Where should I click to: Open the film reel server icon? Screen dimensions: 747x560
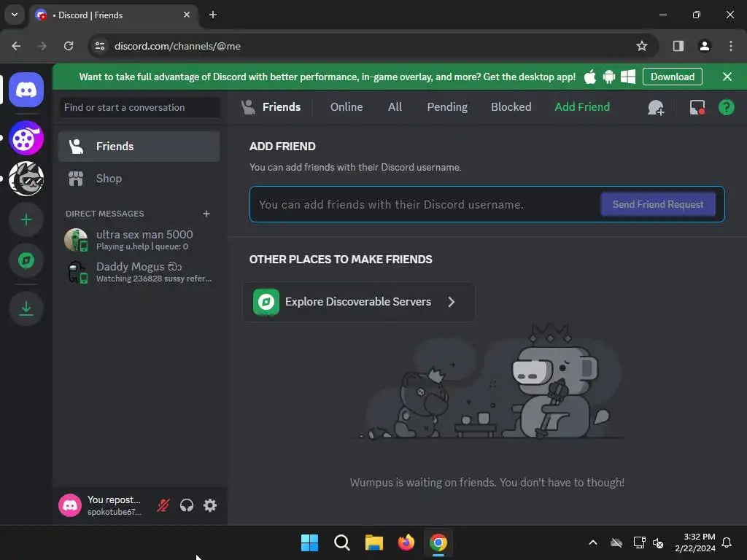click(x=26, y=138)
